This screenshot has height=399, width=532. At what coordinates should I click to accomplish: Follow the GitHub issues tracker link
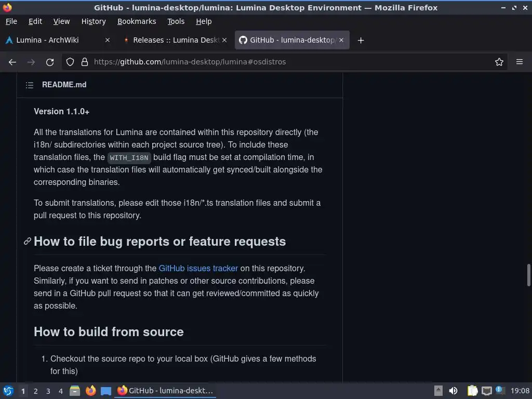(x=198, y=269)
